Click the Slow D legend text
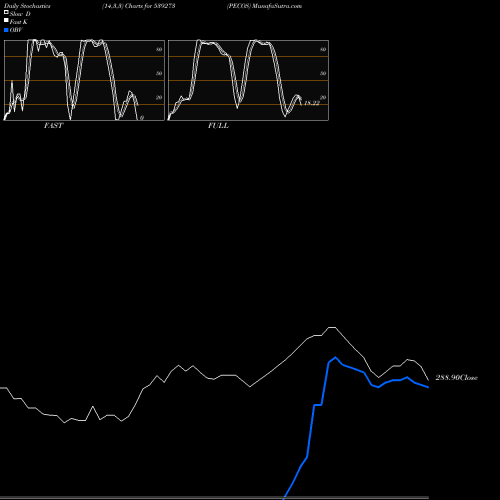This screenshot has width=500, height=500. coord(20,14)
